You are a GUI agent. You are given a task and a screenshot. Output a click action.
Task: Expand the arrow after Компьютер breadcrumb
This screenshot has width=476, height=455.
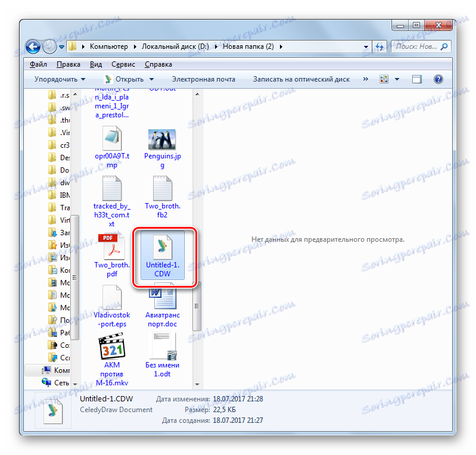(135, 46)
